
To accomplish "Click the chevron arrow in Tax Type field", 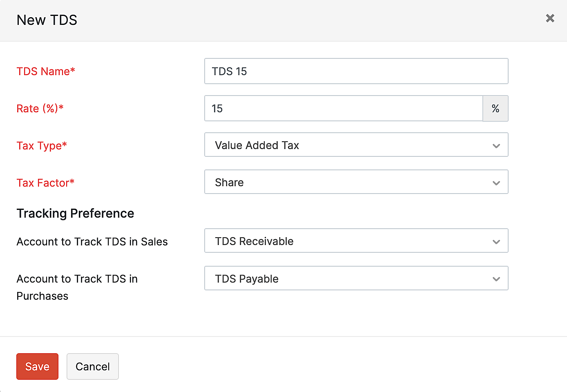I will [x=496, y=146].
